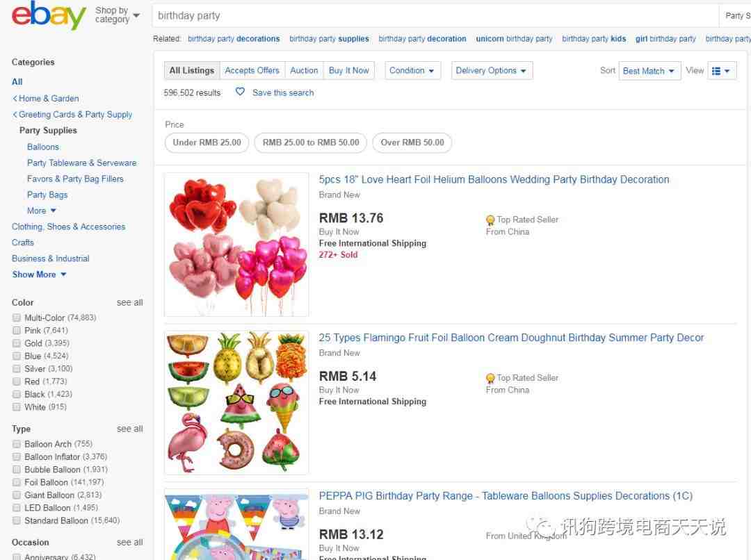Click the Home & Garden back chevron

(15, 99)
